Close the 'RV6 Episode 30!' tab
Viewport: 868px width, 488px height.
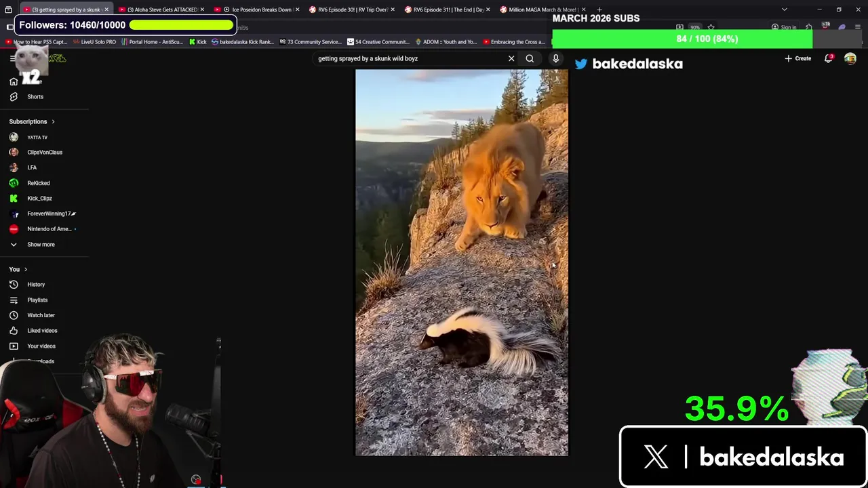393,9
